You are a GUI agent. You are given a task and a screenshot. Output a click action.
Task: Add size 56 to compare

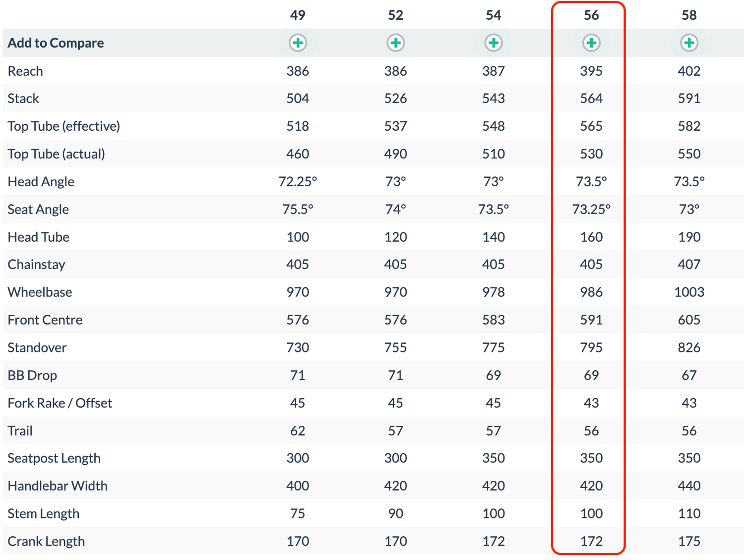tap(591, 43)
